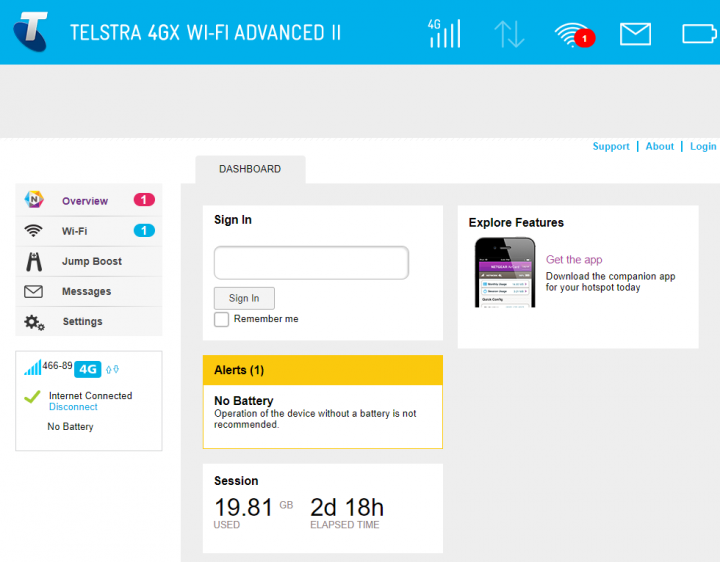Click the Session heading
The image size is (720, 562).
point(236,481)
